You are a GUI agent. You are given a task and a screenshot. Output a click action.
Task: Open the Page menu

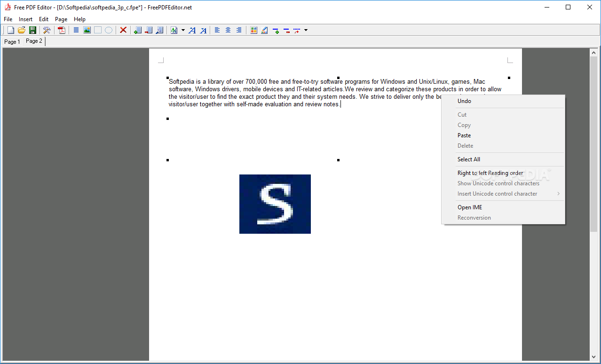(x=61, y=19)
